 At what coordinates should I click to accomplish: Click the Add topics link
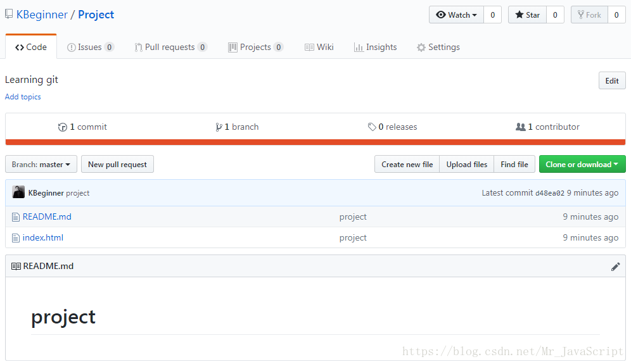click(23, 96)
